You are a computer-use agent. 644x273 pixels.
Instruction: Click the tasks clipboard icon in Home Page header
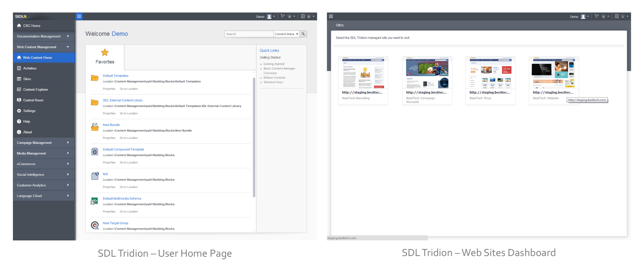(303, 16)
